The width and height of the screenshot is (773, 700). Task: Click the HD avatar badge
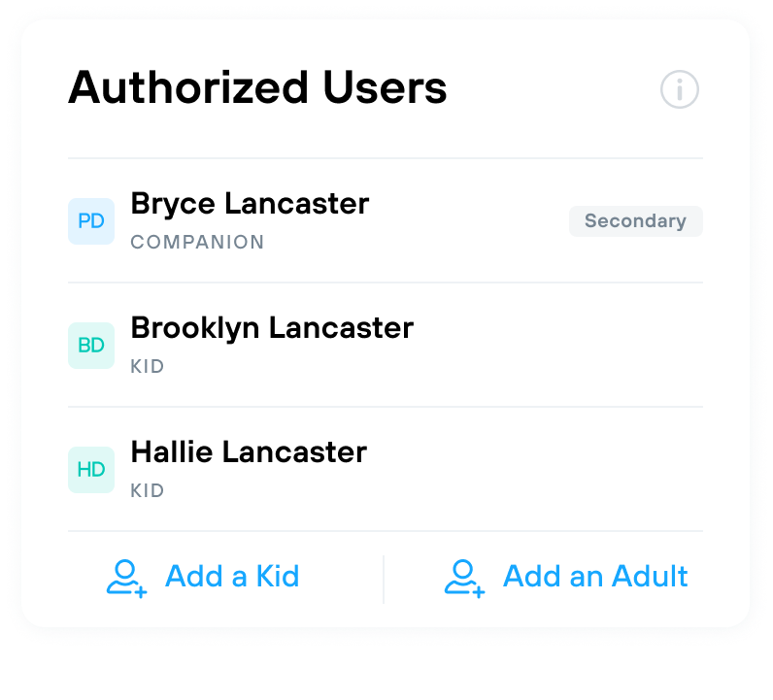tap(91, 470)
